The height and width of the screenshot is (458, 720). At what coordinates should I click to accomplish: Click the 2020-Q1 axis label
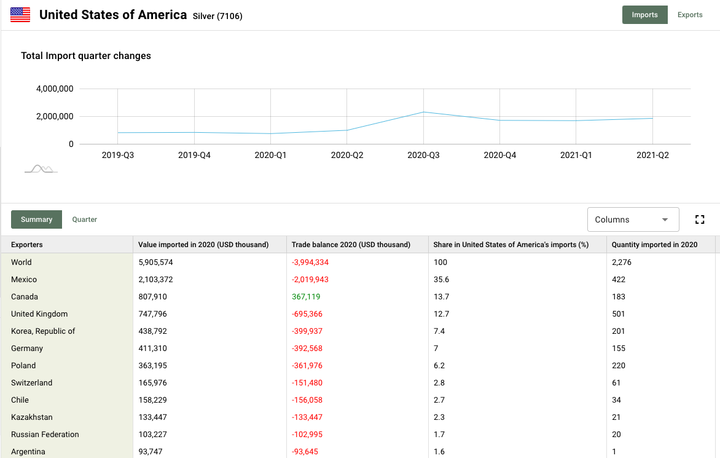point(270,155)
